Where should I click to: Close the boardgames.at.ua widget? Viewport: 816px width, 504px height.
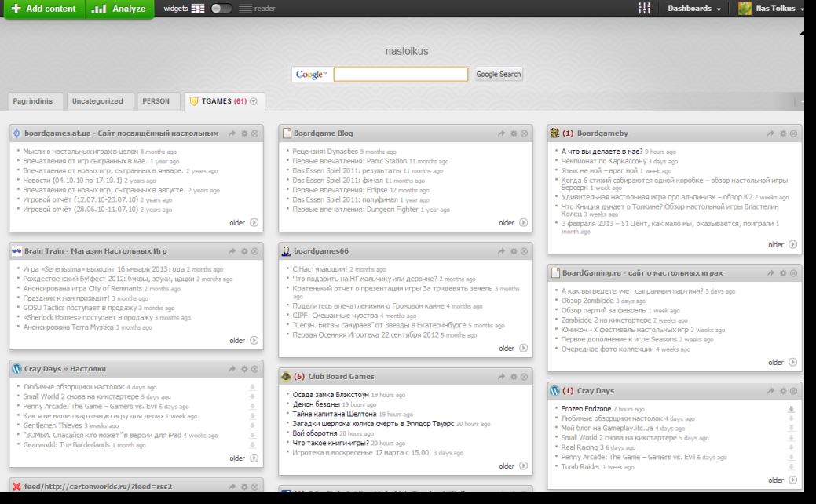pos(255,133)
